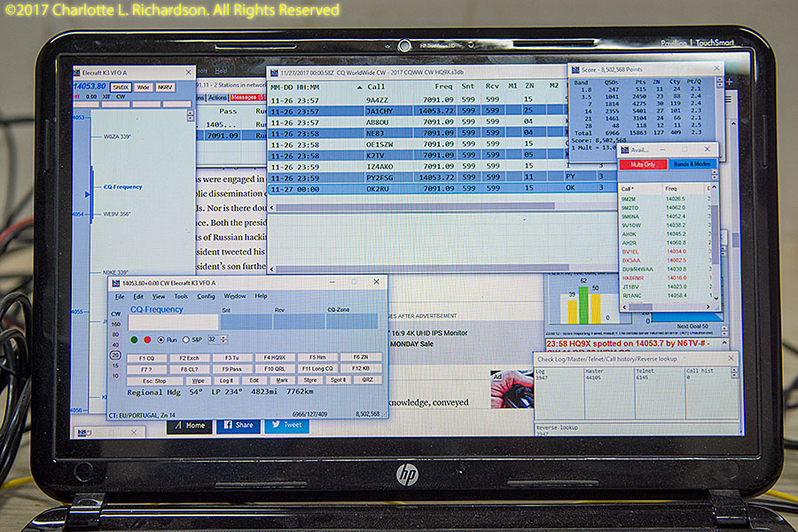This screenshot has width=798, height=532.
Task: Select the Run radio button
Action: 160,340
